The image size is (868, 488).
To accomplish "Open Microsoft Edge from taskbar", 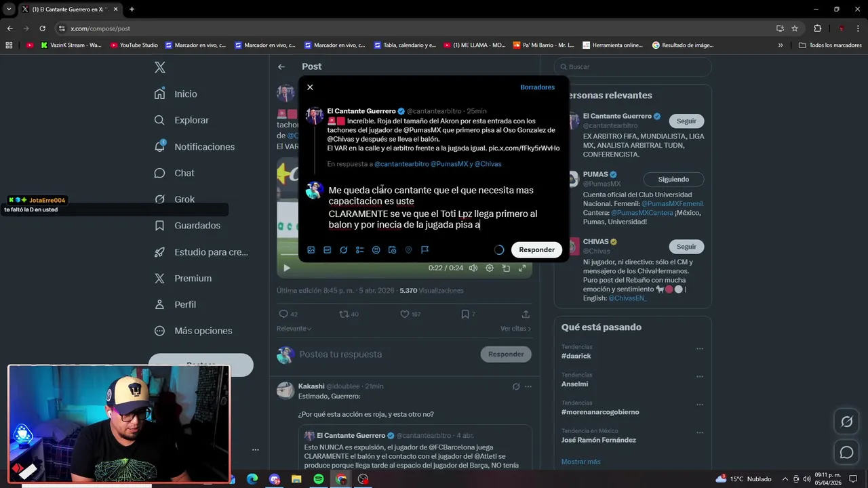I will tap(252, 479).
